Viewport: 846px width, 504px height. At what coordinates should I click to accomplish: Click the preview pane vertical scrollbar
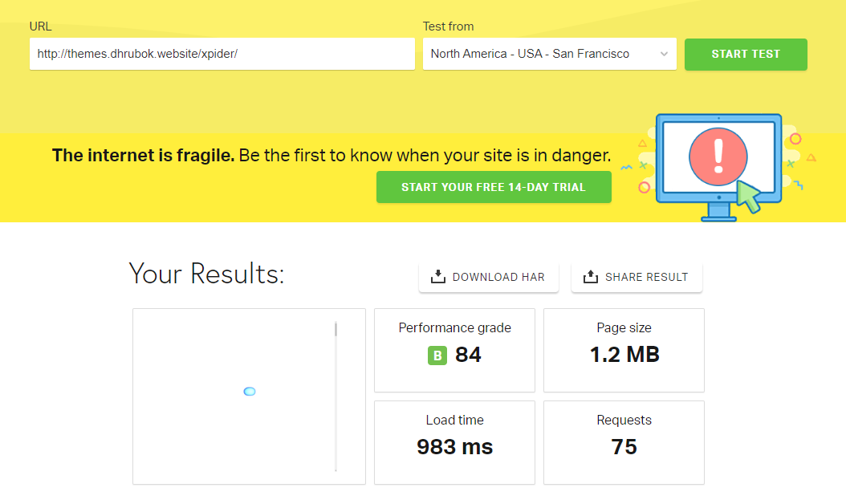click(336, 396)
